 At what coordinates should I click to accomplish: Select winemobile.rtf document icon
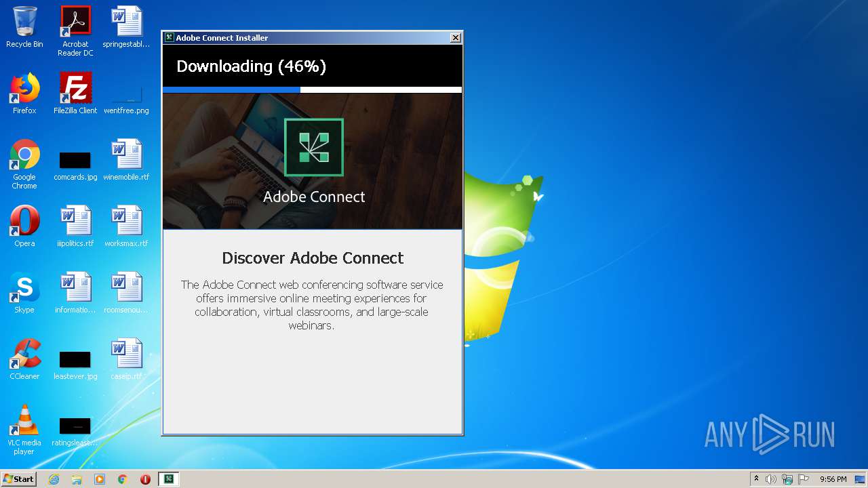(126, 160)
